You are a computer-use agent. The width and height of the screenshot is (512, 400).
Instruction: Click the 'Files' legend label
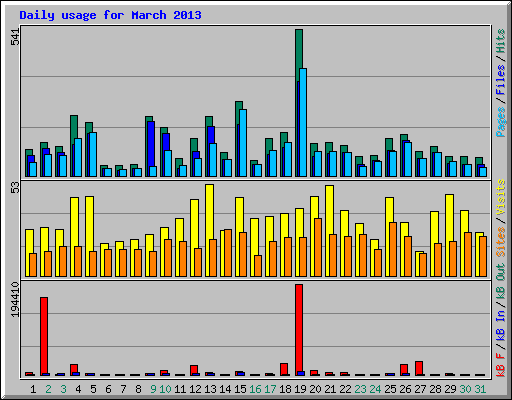pyautogui.click(x=501, y=80)
